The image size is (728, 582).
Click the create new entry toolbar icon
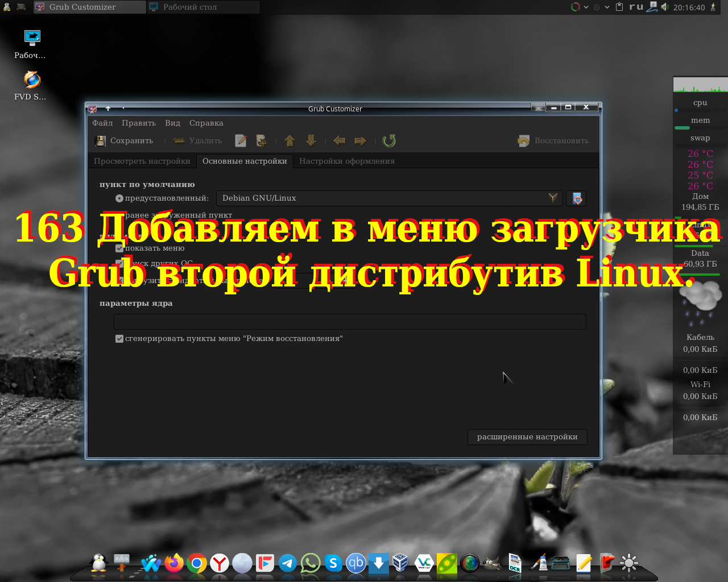[x=262, y=141]
